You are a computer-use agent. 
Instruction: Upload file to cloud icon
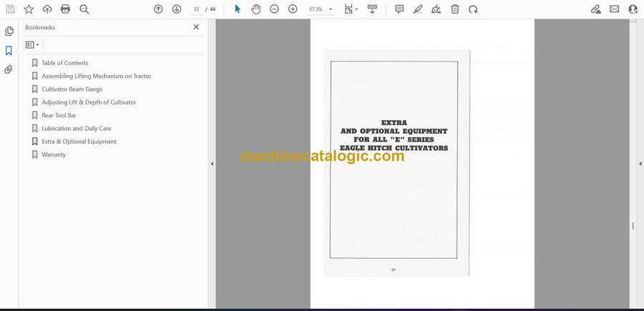coord(47,9)
